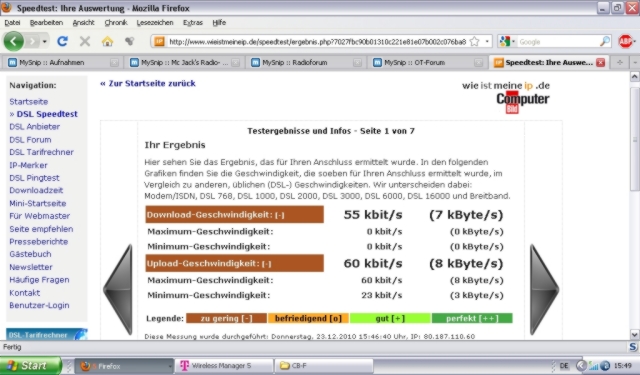Screen dimensions: 640x375
Task: Open DSL Forum navigation link
Action: click(x=30, y=140)
